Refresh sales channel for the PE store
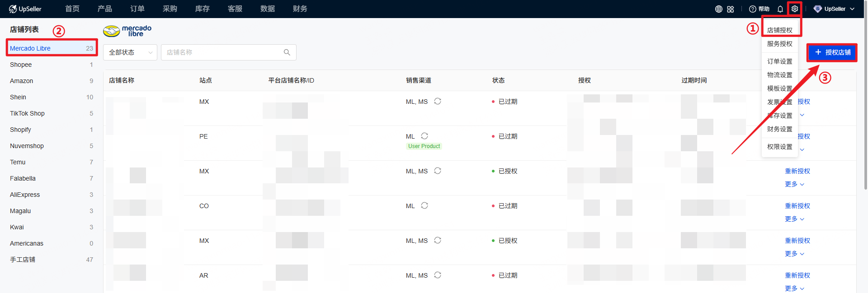868x293 pixels. [x=425, y=136]
